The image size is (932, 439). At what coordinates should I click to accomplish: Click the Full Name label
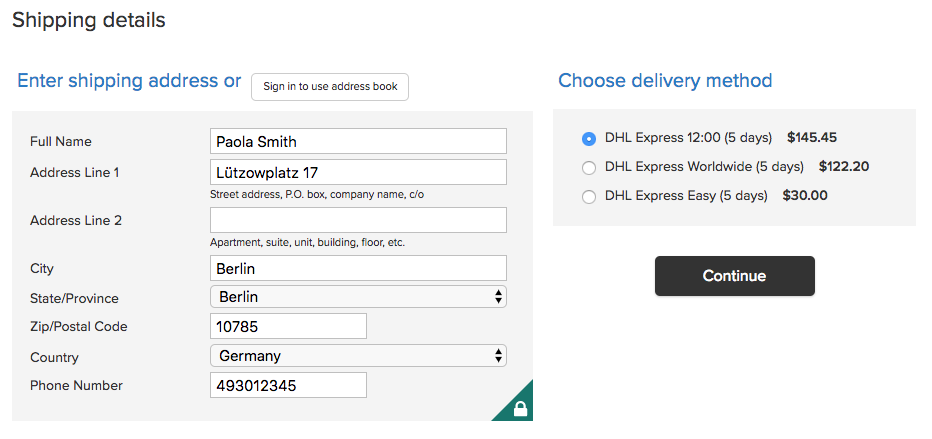click(61, 141)
